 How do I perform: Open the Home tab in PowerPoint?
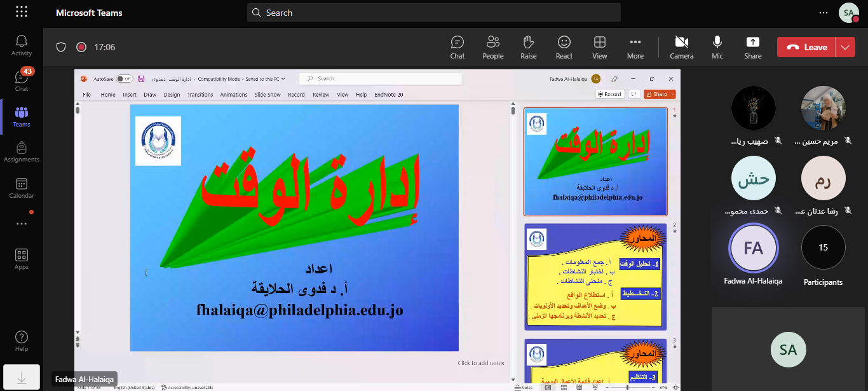pos(108,95)
